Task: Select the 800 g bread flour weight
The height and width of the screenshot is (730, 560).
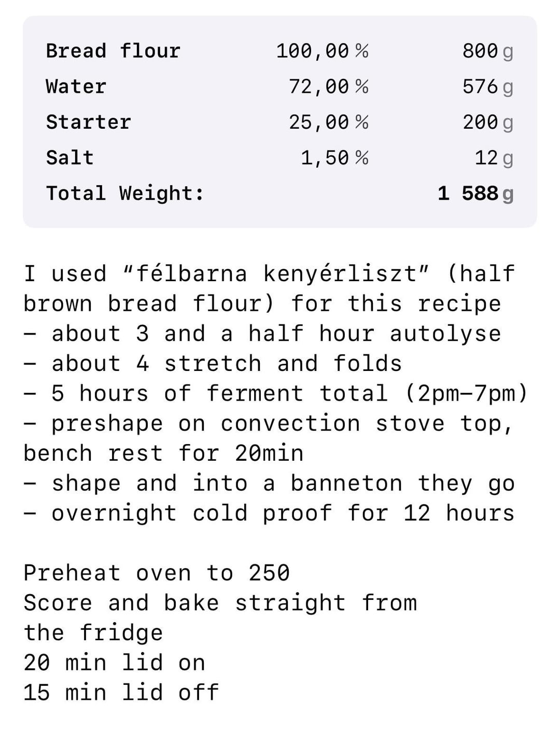Action: point(487,51)
